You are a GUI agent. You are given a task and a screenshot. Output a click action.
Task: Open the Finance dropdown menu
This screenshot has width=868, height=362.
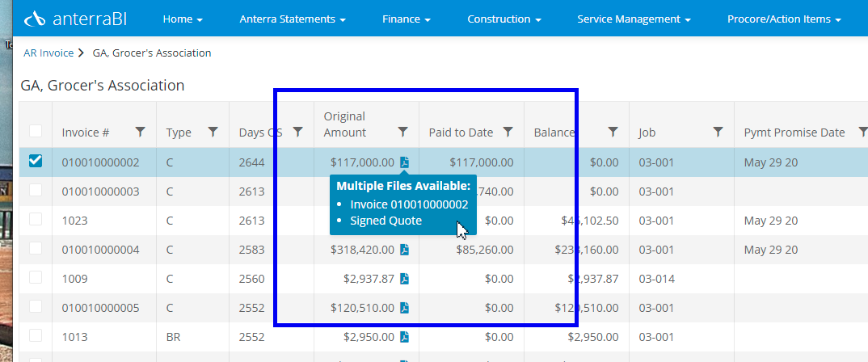pos(407,19)
